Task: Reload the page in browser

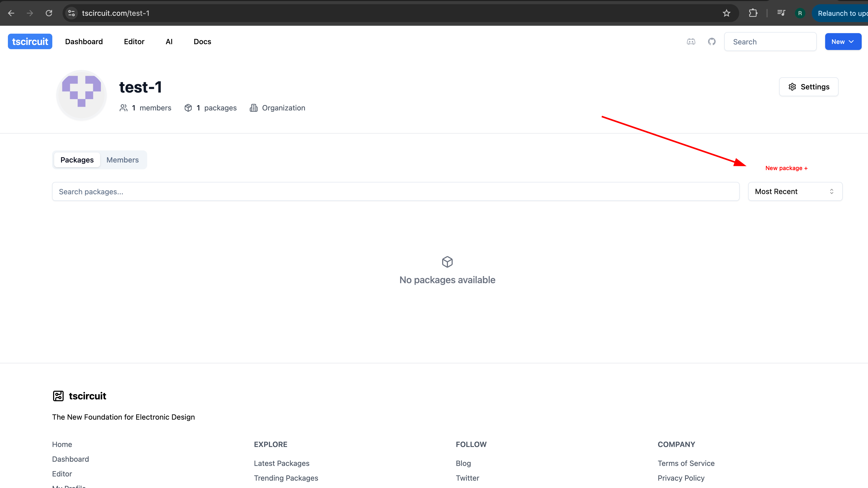Action: pos(49,13)
